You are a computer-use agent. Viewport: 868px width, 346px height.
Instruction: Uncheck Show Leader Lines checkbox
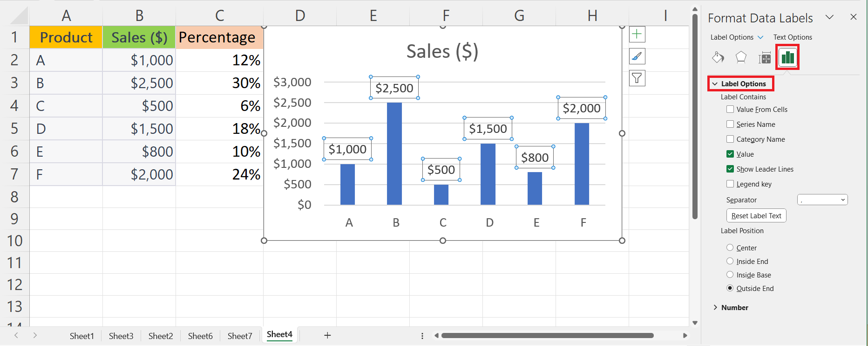(730, 169)
